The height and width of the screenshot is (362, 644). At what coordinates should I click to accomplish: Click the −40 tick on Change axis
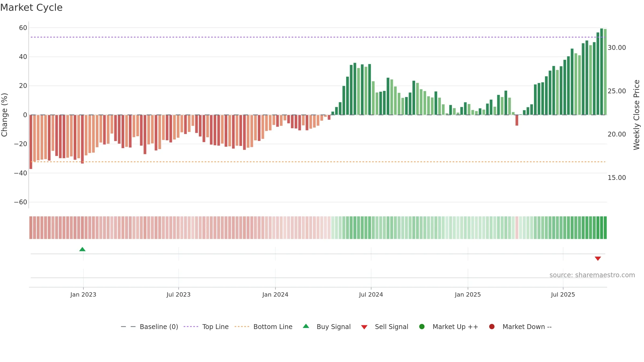click(21, 173)
